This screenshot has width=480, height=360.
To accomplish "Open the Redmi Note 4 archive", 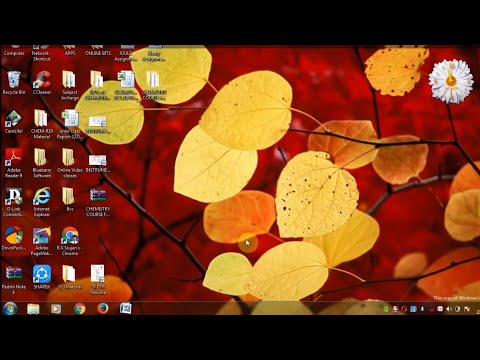I will (14, 280).
